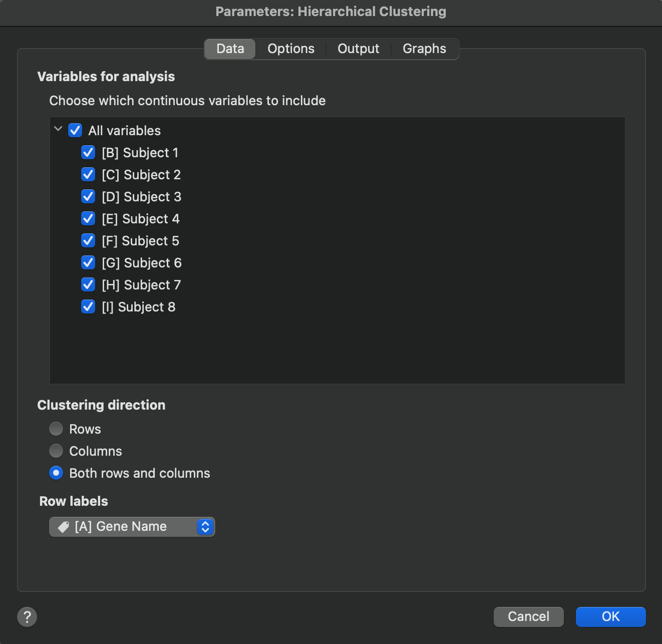Deselect the [I] Subject 8 checkbox
The image size is (662, 644).
pos(88,307)
